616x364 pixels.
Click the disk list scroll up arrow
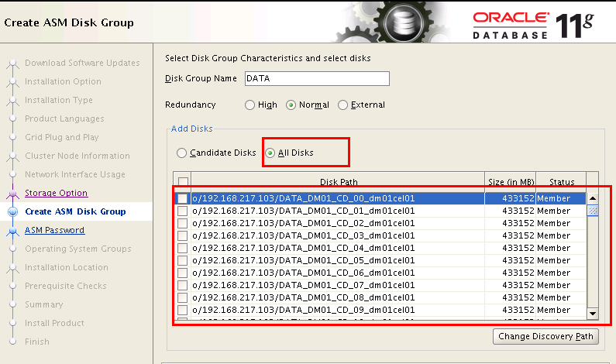coord(593,199)
